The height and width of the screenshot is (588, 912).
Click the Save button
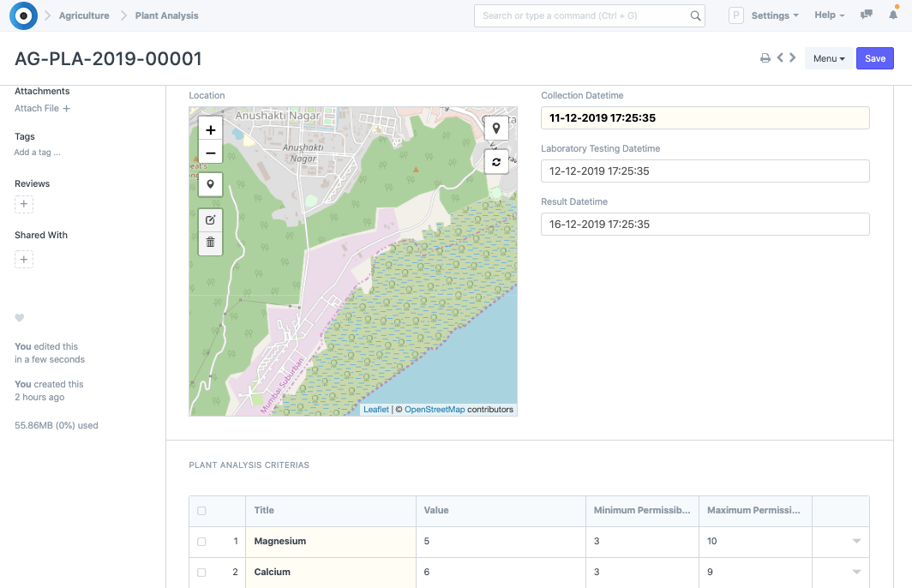click(x=874, y=58)
